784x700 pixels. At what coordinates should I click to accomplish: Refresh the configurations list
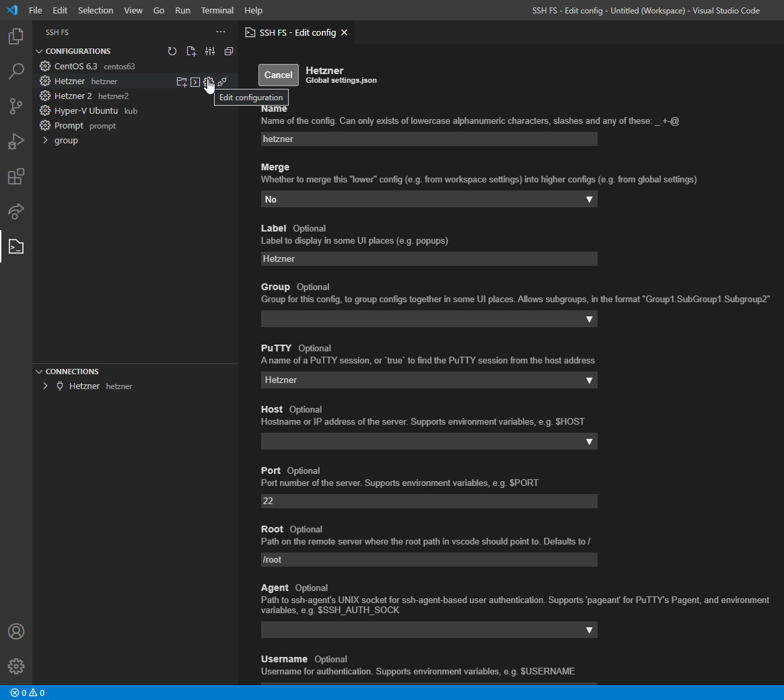pyautogui.click(x=172, y=51)
